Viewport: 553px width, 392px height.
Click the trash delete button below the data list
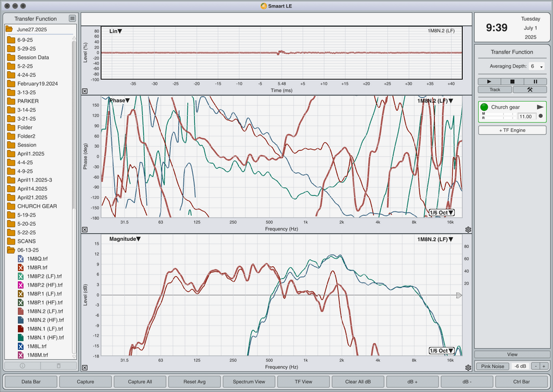click(x=59, y=366)
